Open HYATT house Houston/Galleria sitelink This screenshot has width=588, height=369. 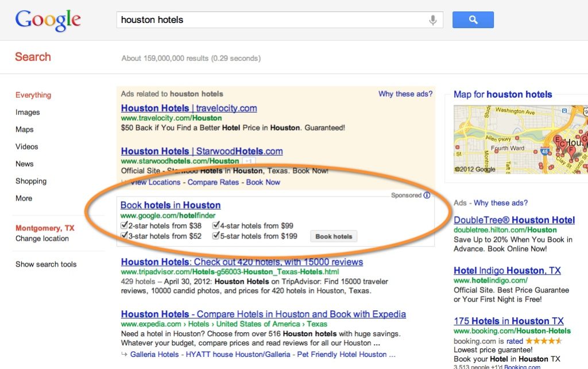click(x=238, y=355)
